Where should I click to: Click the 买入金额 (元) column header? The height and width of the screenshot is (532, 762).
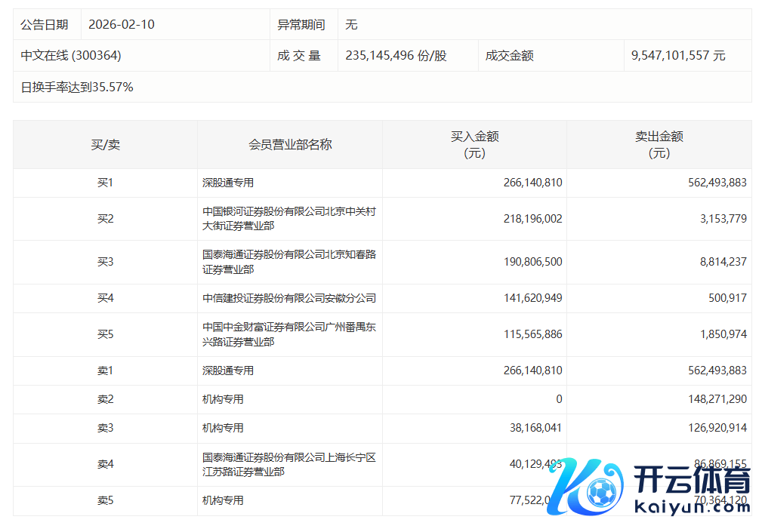click(x=474, y=145)
